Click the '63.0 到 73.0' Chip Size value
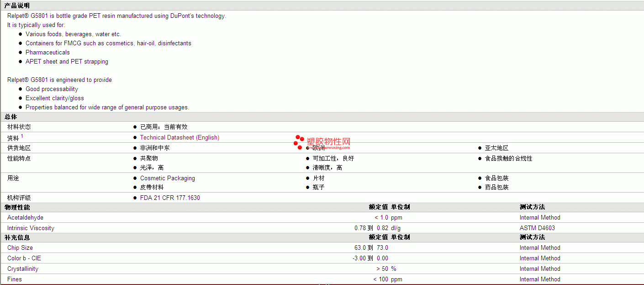Image resolution: width=644 pixels, height=285 pixels. coord(371,248)
